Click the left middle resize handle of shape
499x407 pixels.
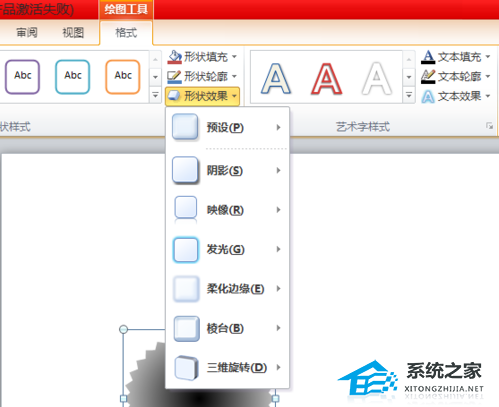[x=123, y=398]
